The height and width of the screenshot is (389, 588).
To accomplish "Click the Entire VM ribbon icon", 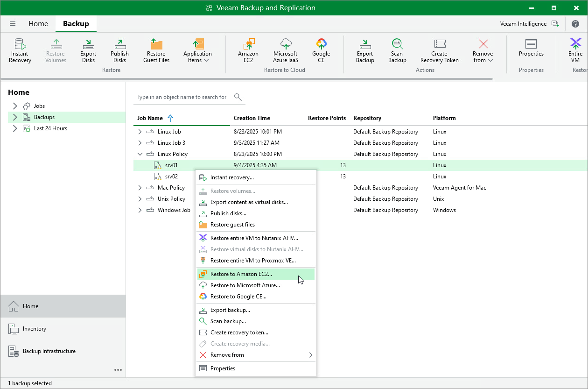I will click(x=575, y=50).
